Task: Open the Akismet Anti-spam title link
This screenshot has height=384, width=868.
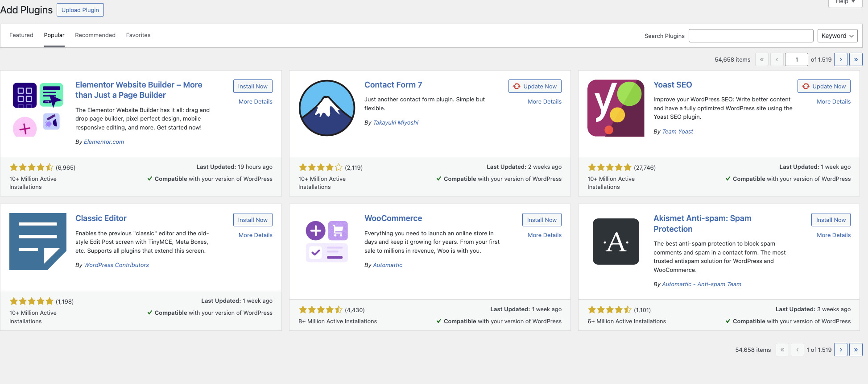Action: pyautogui.click(x=703, y=224)
